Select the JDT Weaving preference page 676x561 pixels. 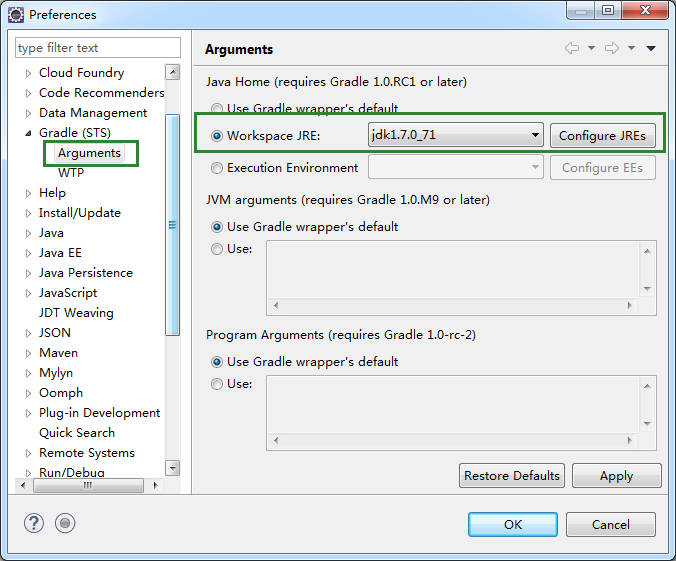click(76, 313)
